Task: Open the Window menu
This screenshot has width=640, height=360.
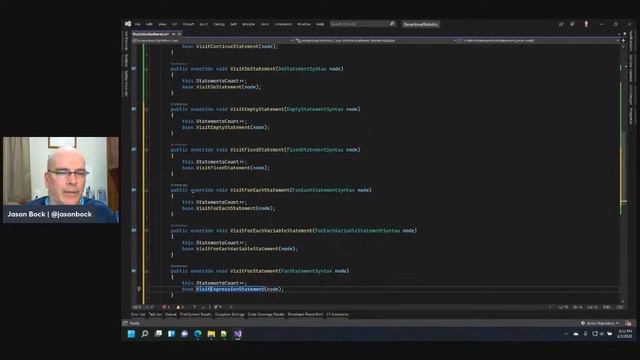Action: (x=304, y=24)
